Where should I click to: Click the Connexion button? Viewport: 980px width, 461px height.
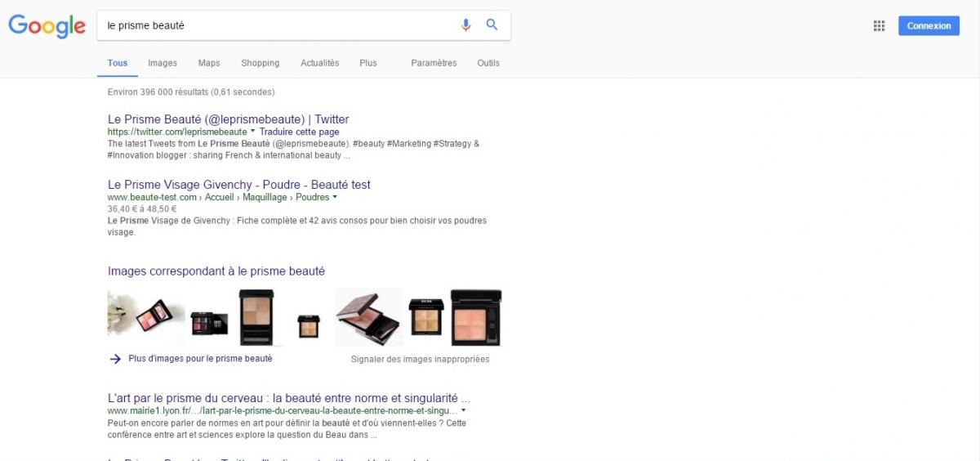(929, 25)
